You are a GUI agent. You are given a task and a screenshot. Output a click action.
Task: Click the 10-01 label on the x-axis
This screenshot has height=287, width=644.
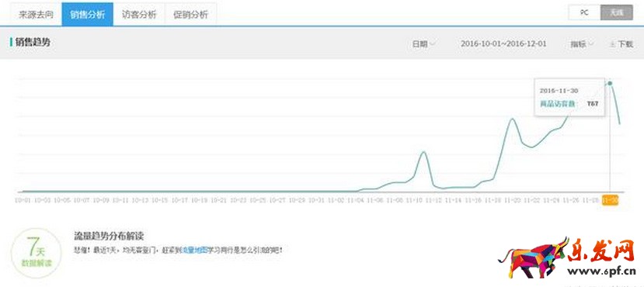pos(23,200)
